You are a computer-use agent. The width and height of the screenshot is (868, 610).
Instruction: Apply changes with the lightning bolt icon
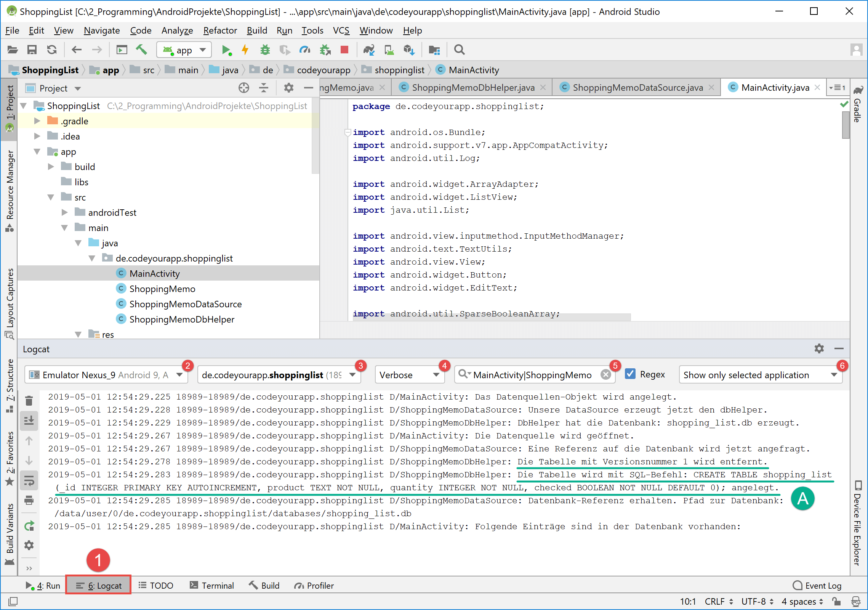point(245,50)
